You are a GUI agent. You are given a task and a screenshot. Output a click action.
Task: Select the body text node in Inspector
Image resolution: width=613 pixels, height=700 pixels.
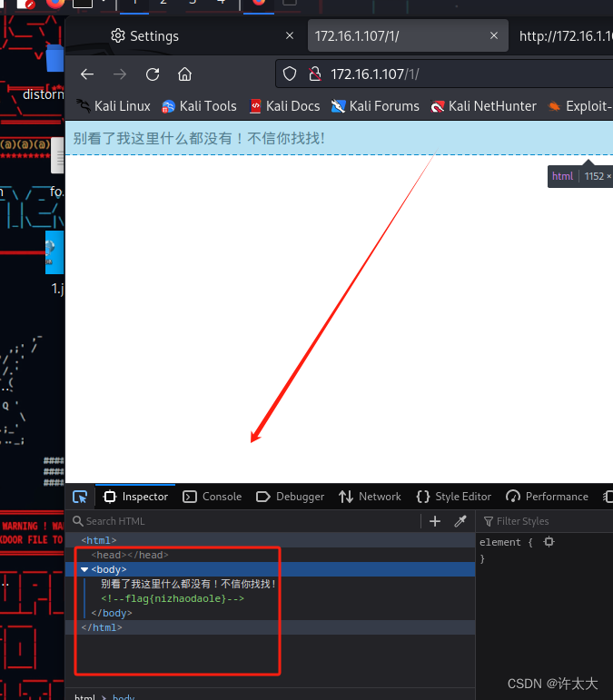[188, 584]
